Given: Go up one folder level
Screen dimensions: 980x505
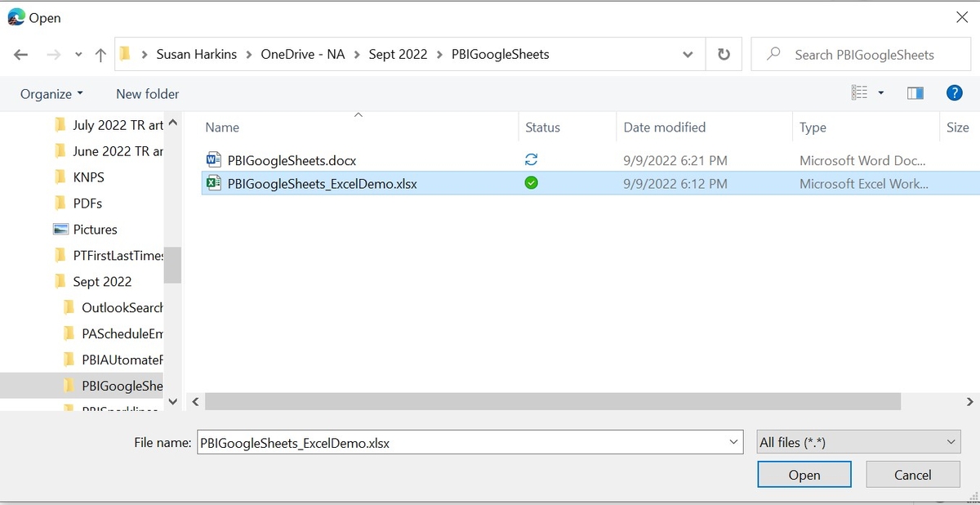Looking at the screenshot, I should tap(100, 54).
